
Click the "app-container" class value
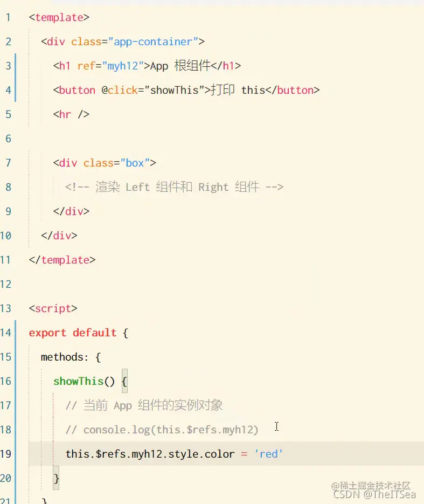pyautogui.click(x=153, y=42)
